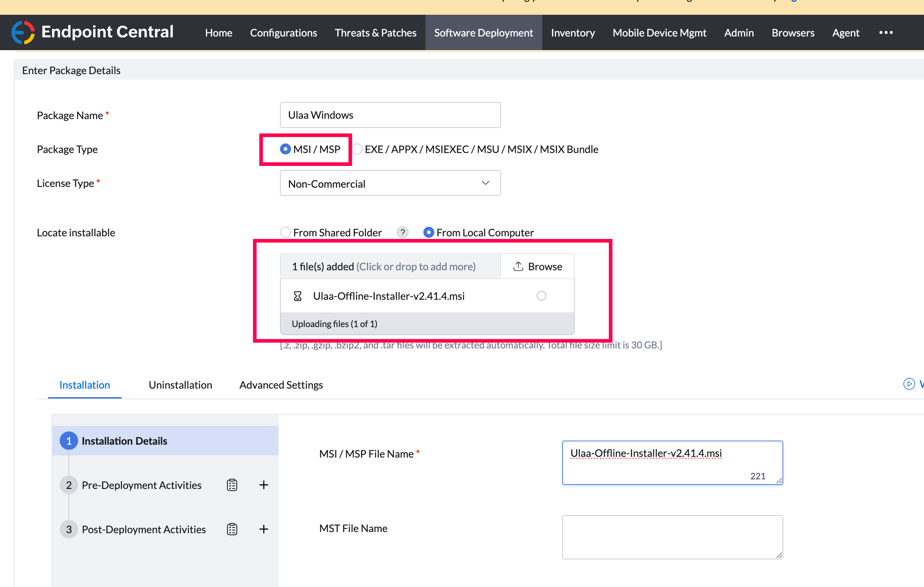Click the MST File Name text field
Viewport: 924px width, 587px height.
pyautogui.click(x=672, y=537)
